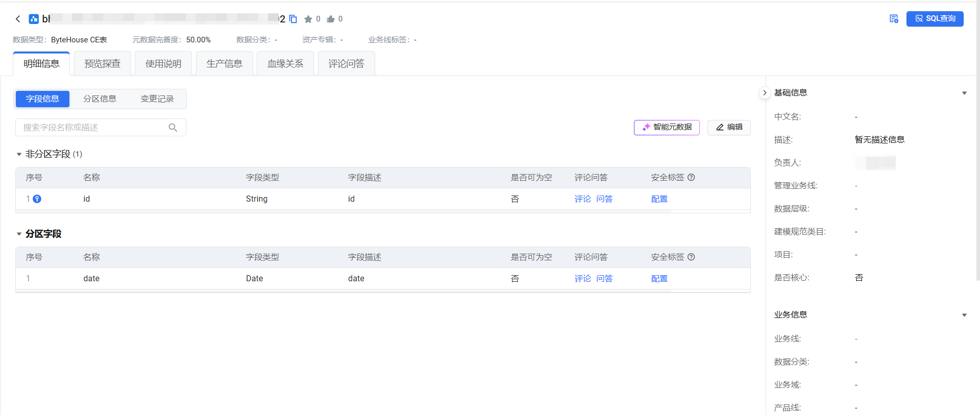Switch to the 血缘关系 tab
Screen dimensions: 980x415
(x=285, y=64)
